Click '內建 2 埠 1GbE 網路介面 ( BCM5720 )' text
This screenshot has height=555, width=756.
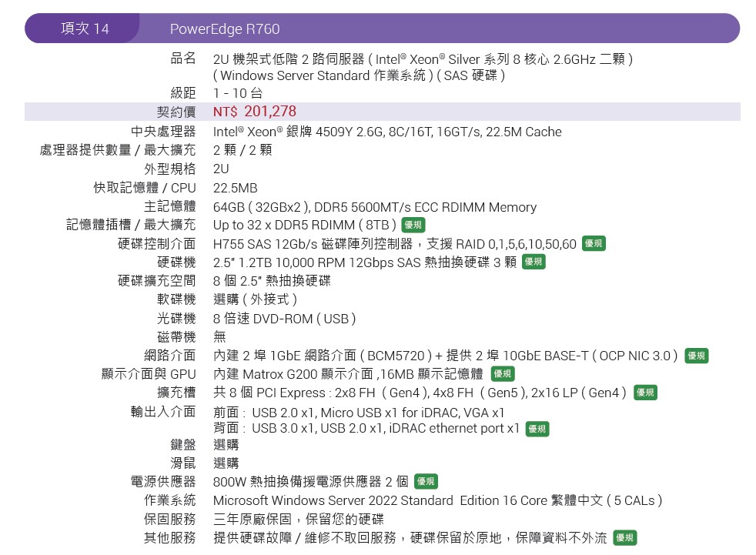pyautogui.click(x=323, y=356)
